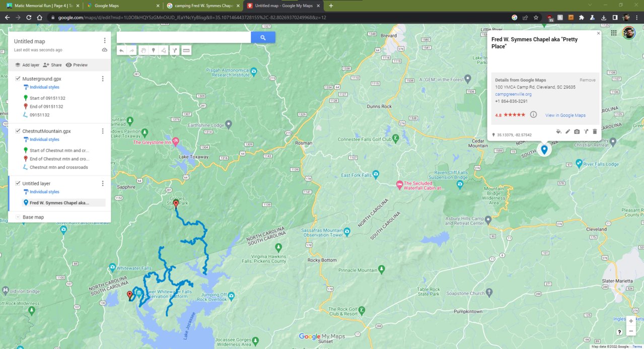This screenshot has width=644, height=349.
Task: Toggle the Untitled layer checkbox
Action: [x=18, y=183]
